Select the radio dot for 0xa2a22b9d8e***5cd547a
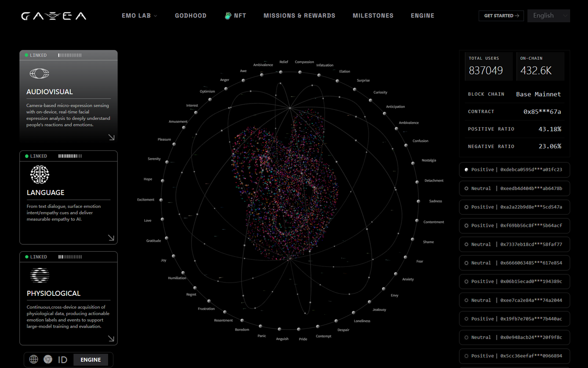The height and width of the screenshot is (368, 588). (x=466, y=207)
